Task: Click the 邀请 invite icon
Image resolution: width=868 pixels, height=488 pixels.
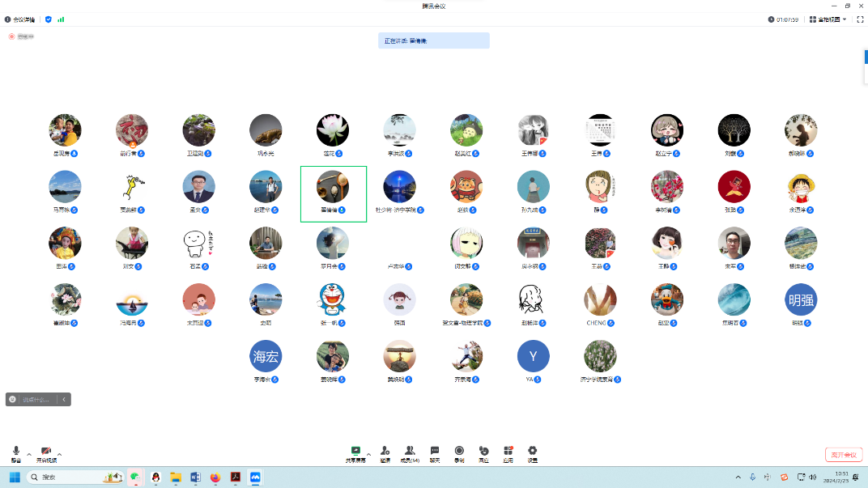Action: pos(385,453)
